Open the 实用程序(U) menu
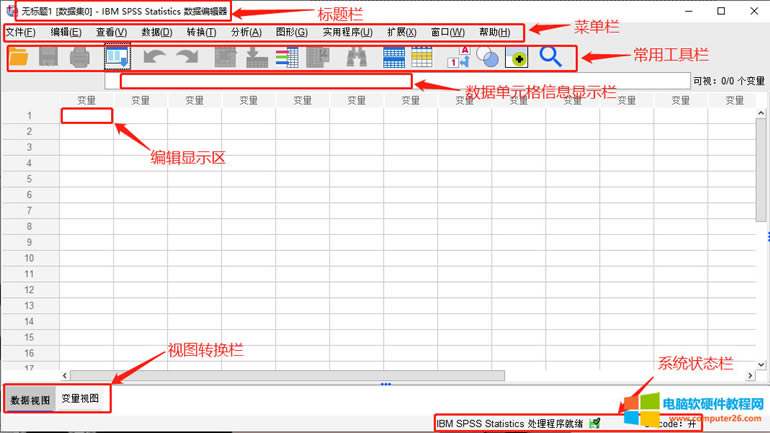The width and height of the screenshot is (770, 433). (347, 32)
